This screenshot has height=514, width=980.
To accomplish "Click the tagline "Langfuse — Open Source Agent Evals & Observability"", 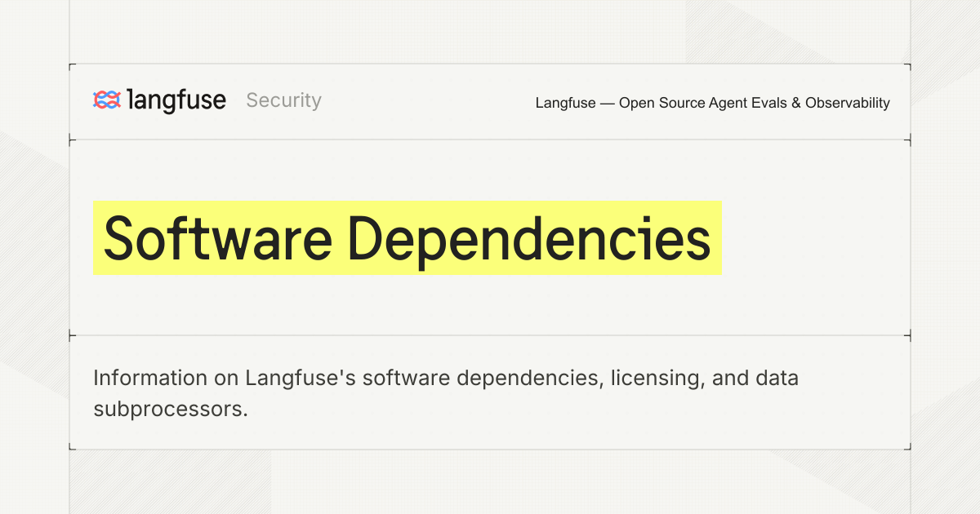I will coord(713,103).
